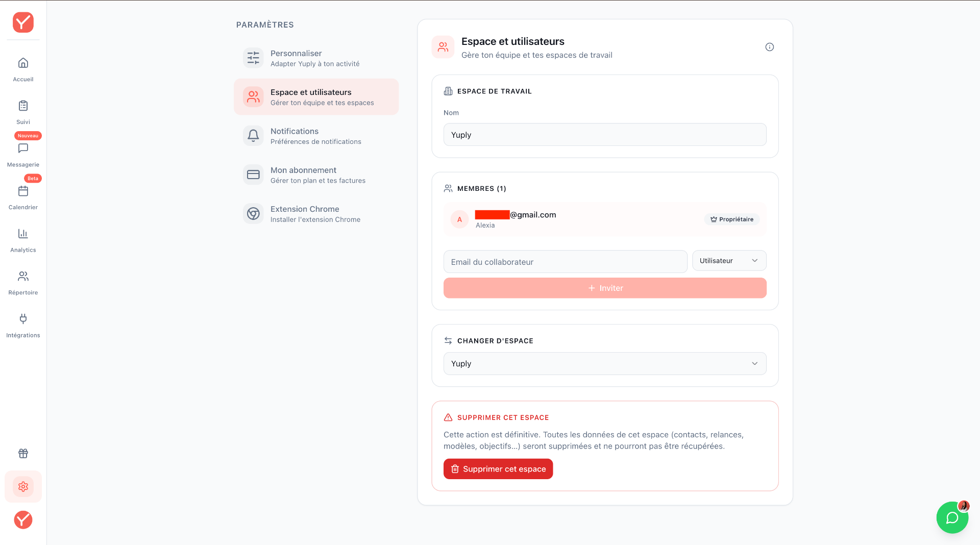The image size is (980, 545).
Task: Click the Yuply logo at top of sidebar
Action: (x=23, y=22)
